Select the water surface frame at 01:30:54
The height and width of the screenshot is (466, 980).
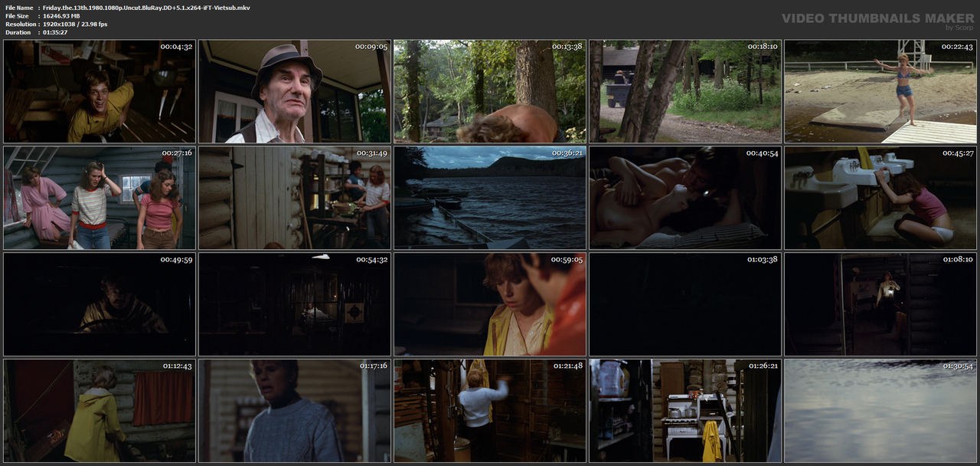click(880, 411)
